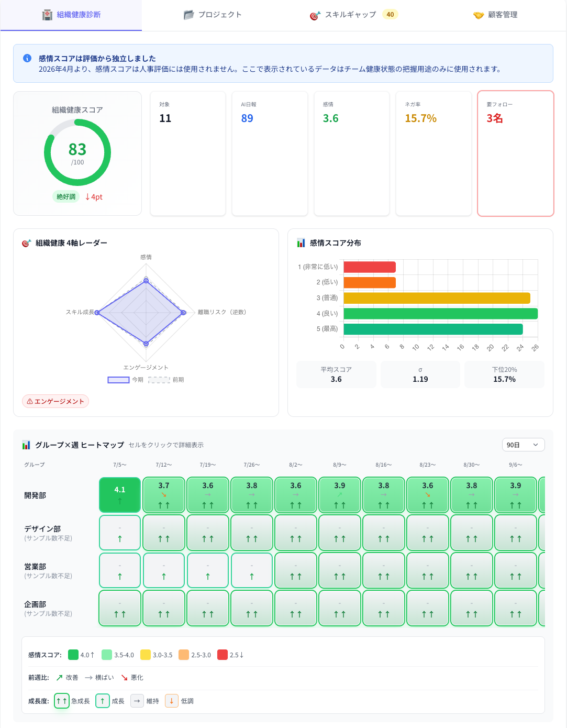
Task: Click the デザイン部 group label
Action: (42, 529)
